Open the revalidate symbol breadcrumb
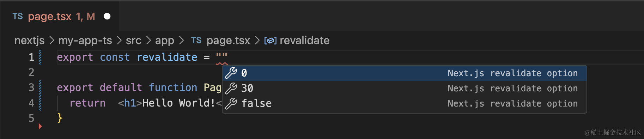The image size is (644, 139). pos(305,40)
